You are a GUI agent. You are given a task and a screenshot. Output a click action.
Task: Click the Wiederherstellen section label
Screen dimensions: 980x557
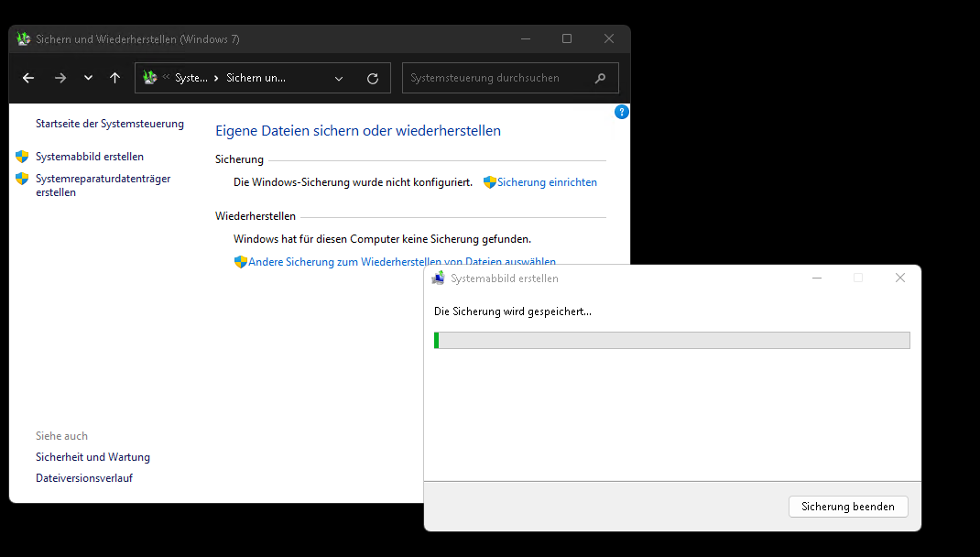[x=256, y=215]
